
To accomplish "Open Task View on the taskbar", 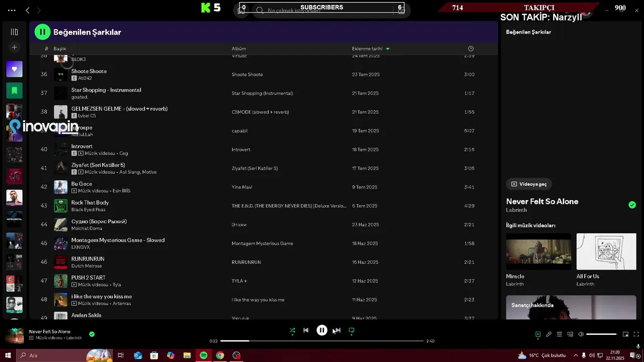I will click(121, 355).
